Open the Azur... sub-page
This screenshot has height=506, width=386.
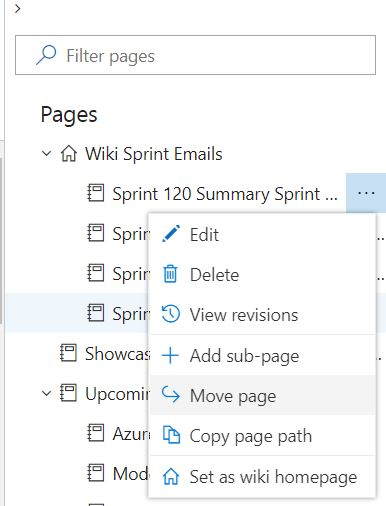coord(131,434)
